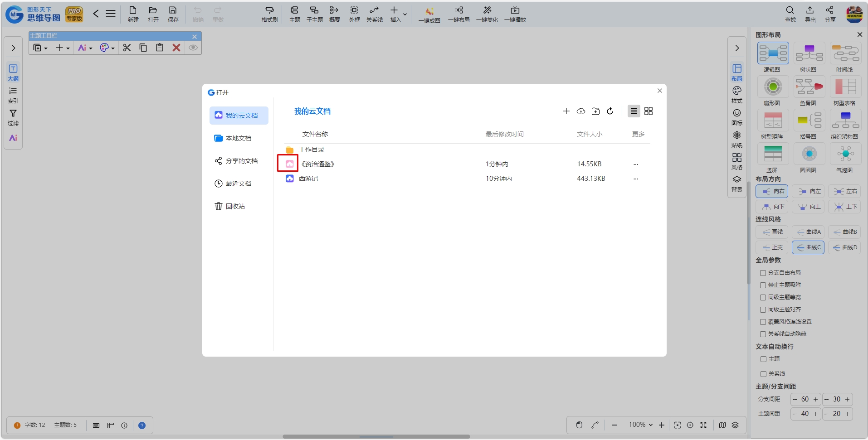Open the 查找 search tool
Viewport: 868px width, 440px height.
click(x=790, y=14)
